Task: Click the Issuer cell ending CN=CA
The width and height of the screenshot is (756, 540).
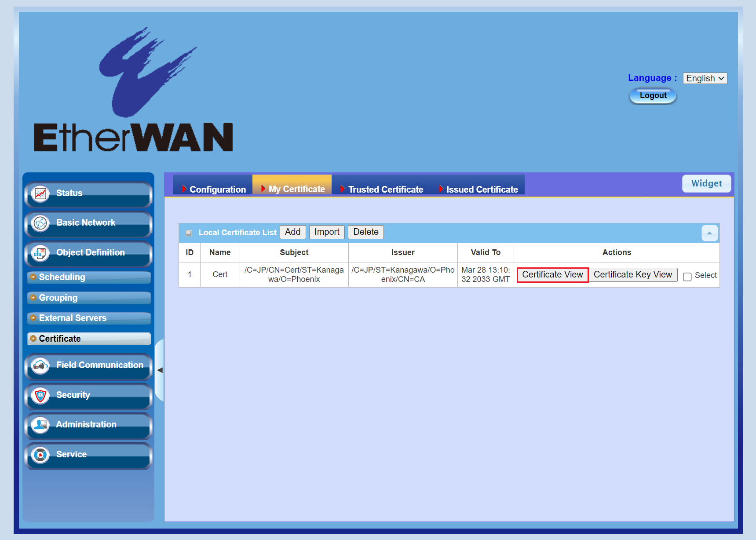Action: [403, 274]
